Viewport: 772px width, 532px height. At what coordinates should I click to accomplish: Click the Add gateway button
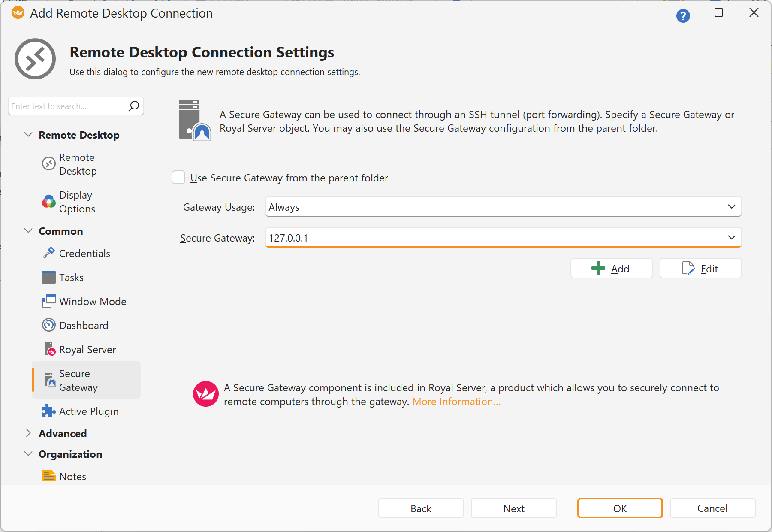(611, 268)
